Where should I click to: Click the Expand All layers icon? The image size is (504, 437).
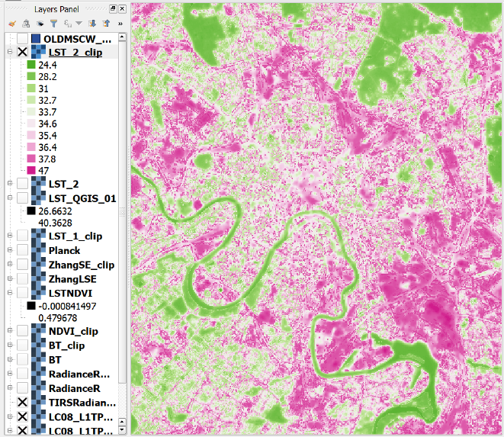pyautogui.click(x=92, y=24)
